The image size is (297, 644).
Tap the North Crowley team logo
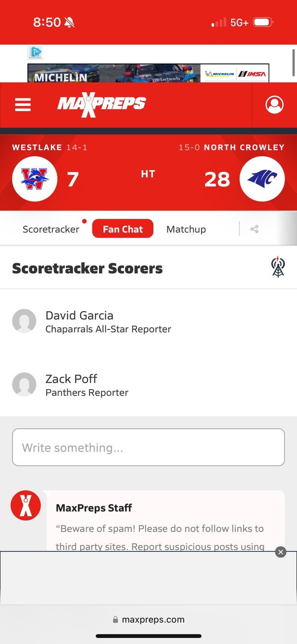(262, 179)
